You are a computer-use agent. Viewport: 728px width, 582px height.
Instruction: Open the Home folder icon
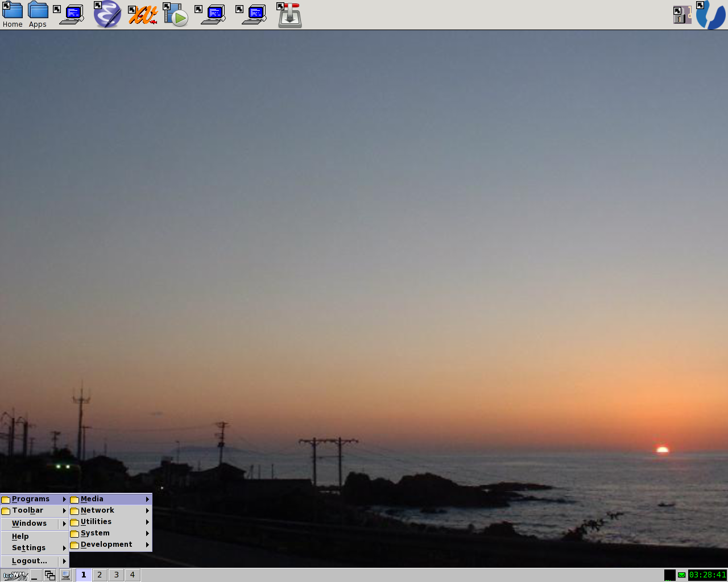click(x=13, y=15)
